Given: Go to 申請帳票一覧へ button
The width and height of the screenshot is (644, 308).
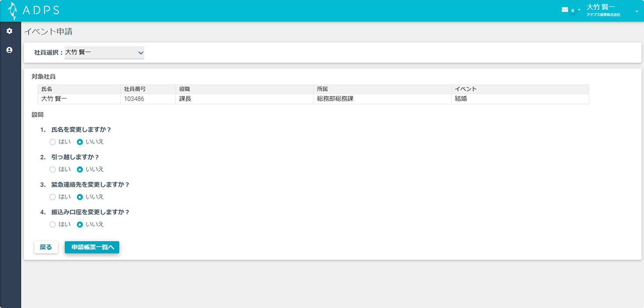Looking at the screenshot, I should (92, 247).
